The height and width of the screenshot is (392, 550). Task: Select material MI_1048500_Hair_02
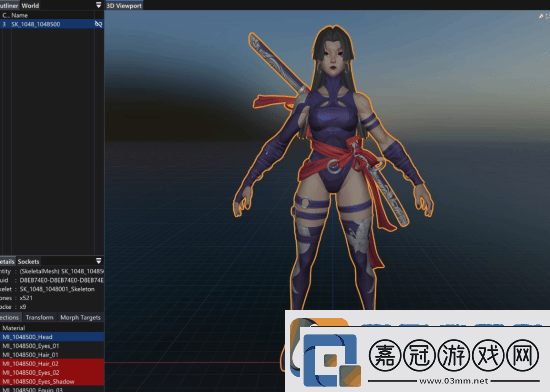(x=52, y=364)
